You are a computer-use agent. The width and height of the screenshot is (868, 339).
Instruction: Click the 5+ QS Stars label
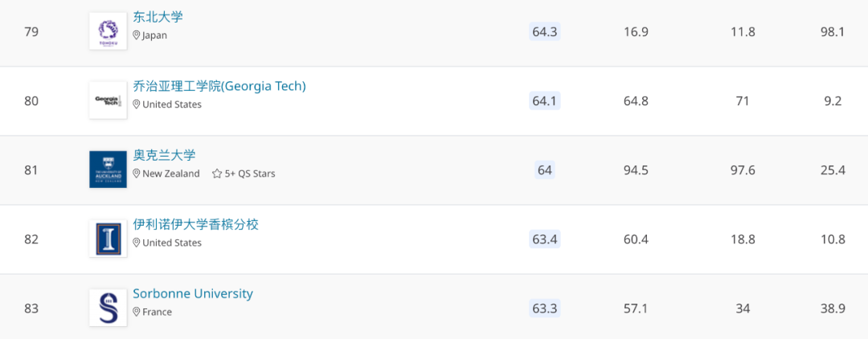tap(250, 174)
